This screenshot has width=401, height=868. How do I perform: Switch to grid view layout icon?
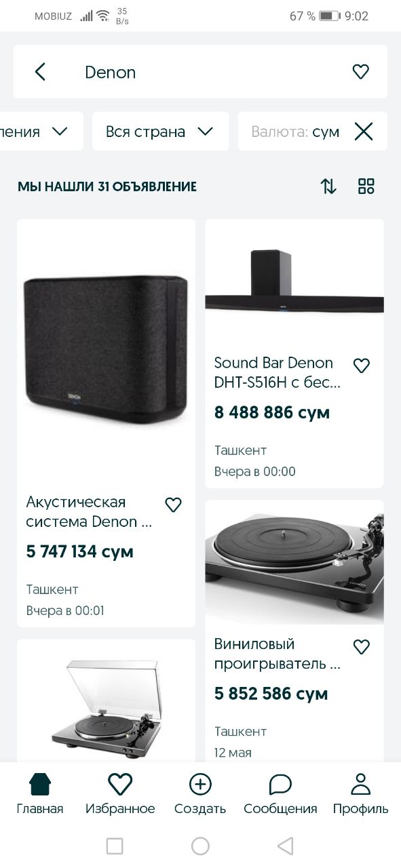tap(366, 186)
